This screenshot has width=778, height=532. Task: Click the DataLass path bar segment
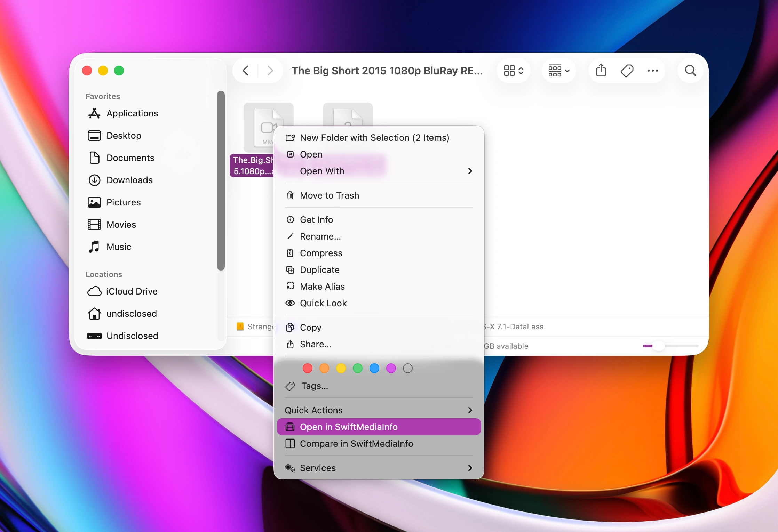514,327
